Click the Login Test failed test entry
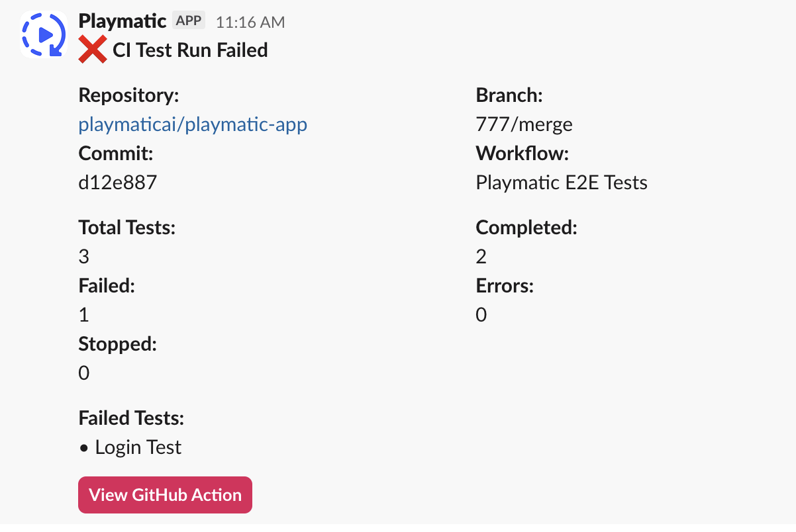Screen dimensions: 796x532 pos(138,447)
